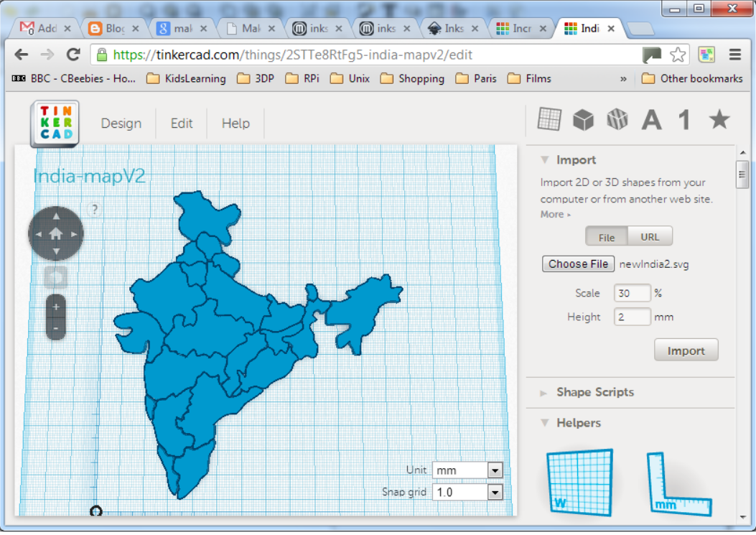Viewport: 756px width, 535px height.
Task: Click the India-mapV2 design title
Action: 89,176
